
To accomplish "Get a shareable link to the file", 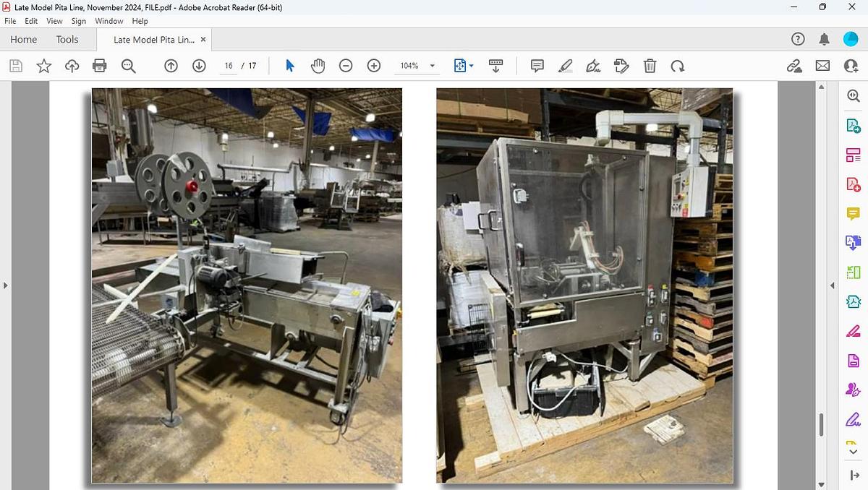I will coord(794,65).
